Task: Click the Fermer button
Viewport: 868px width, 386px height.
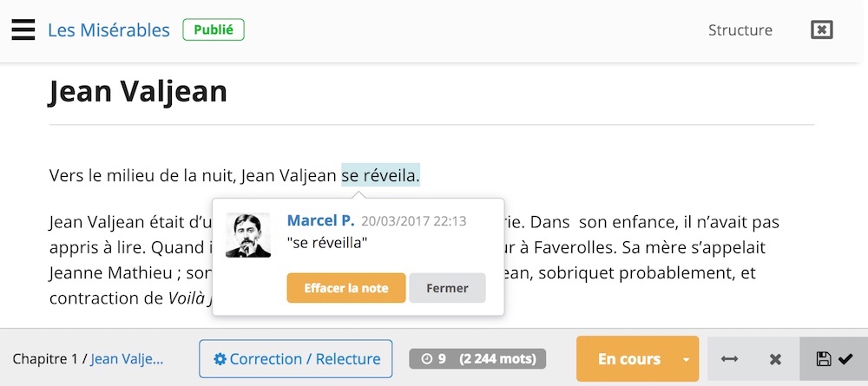Action: pos(447,288)
